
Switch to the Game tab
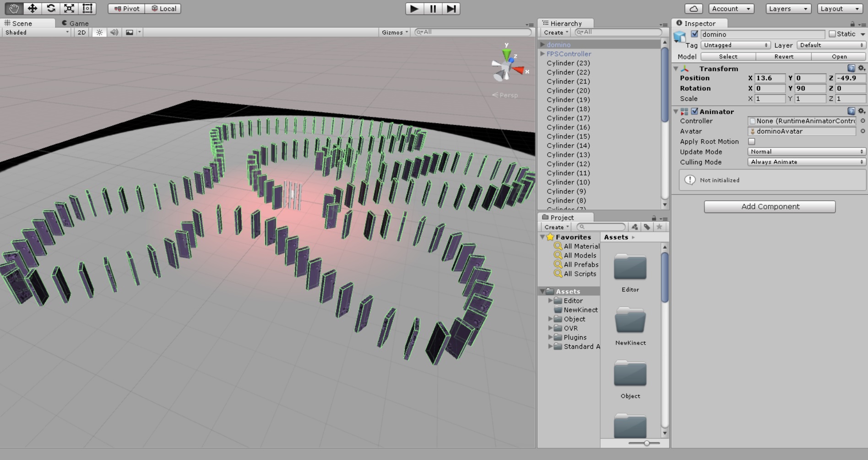click(x=76, y=23)
